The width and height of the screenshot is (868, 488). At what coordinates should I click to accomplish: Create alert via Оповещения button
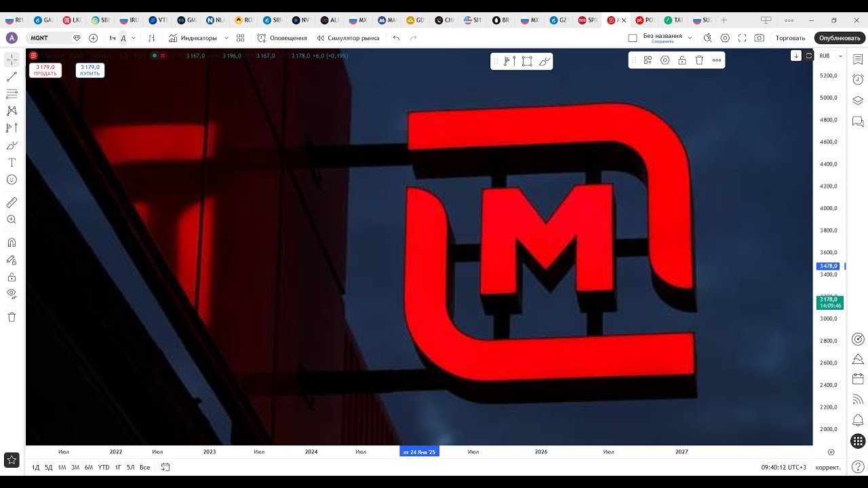point(282,38)
